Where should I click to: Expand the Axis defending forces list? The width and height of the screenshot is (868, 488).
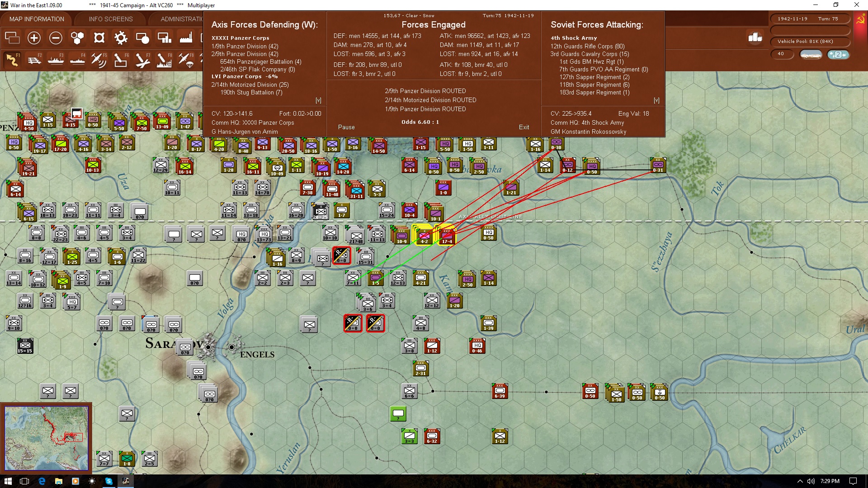coord(318,100)
